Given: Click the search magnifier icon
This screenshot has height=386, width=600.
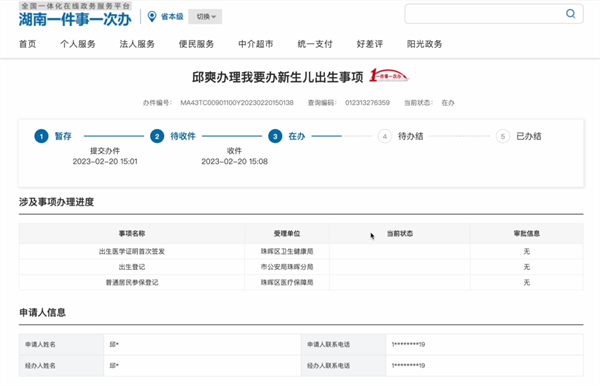Looking at the screenshot, I should click(571, 14).
